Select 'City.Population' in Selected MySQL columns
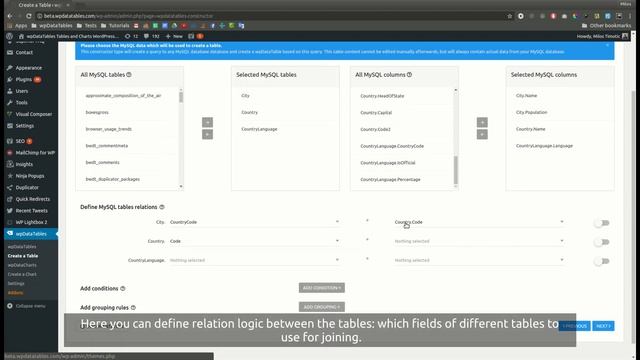Image resolution: width=640 pixels, height=360 pixels. [x=531, y=112]
